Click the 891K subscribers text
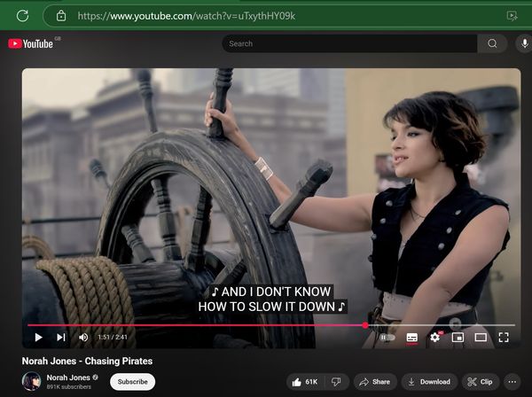This screenshot has width=532, height=397. coord(69,387)
